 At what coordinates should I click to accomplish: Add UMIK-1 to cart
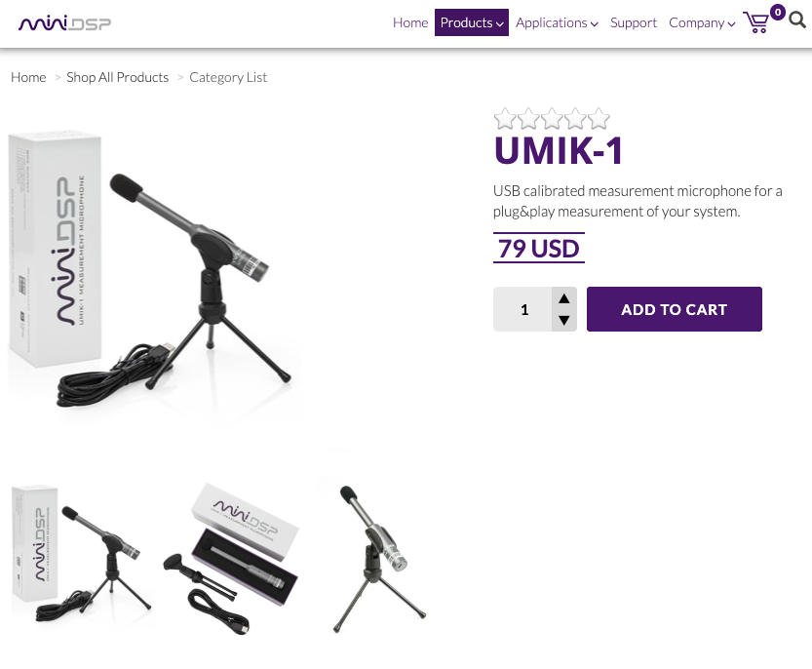675,309
